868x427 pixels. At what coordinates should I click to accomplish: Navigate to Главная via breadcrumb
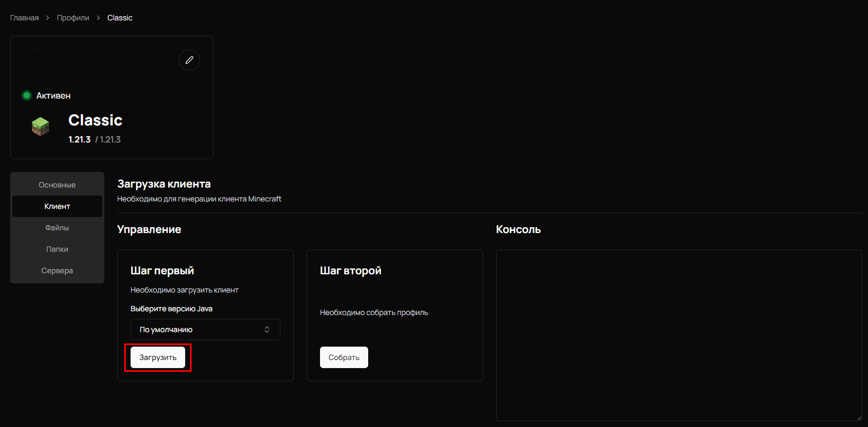point(25,18)
